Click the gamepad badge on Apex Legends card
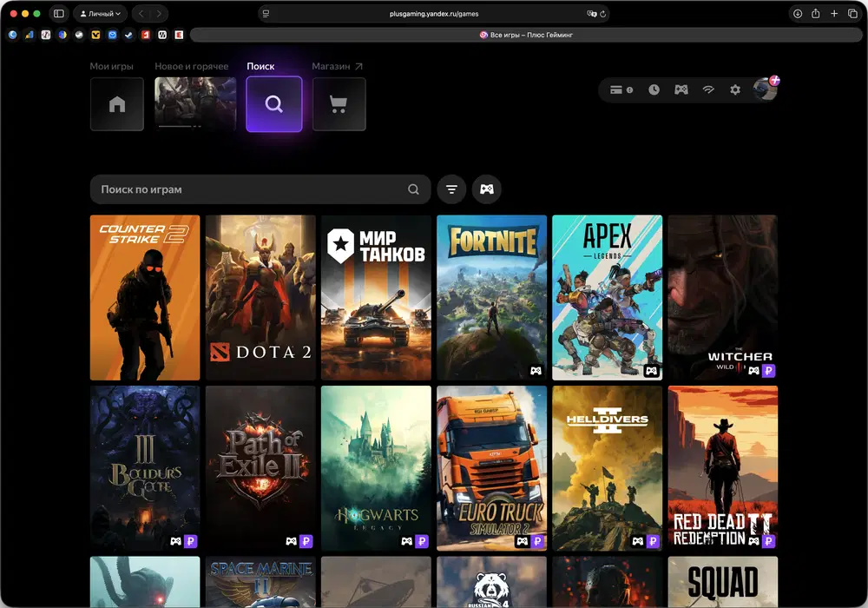 652,371
